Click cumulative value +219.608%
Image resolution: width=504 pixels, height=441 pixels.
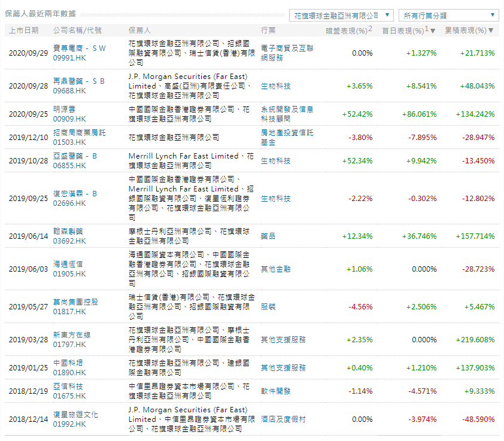coord(475,340)
